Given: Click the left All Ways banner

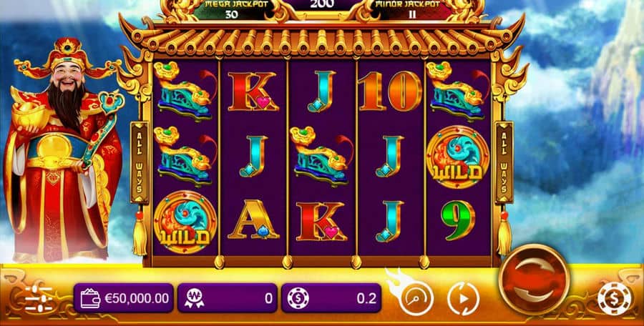Looking at the screenshot, I should click(x=140, y=162).
